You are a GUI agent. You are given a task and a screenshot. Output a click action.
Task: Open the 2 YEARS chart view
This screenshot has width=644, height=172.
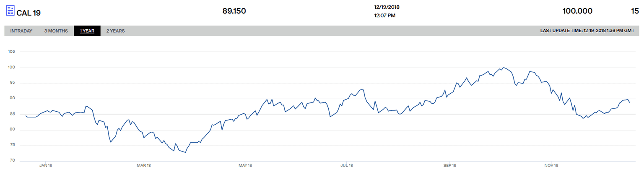[x=115, y=31]
